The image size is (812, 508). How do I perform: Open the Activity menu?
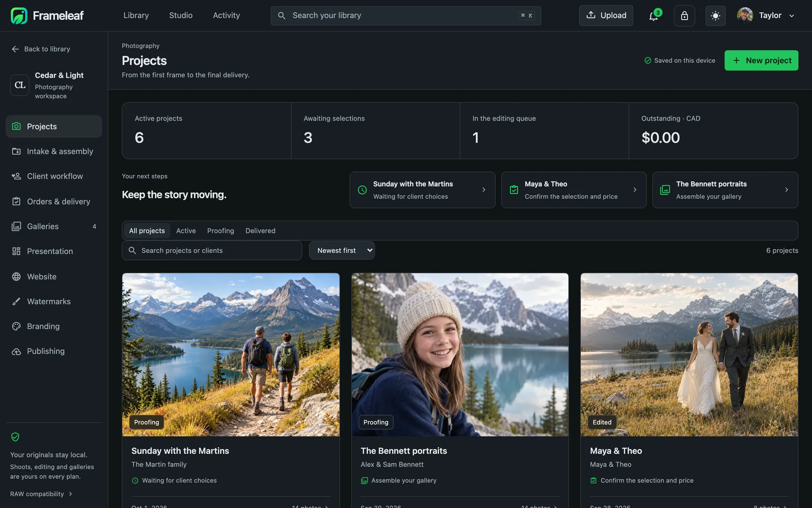tap(227, 15)
